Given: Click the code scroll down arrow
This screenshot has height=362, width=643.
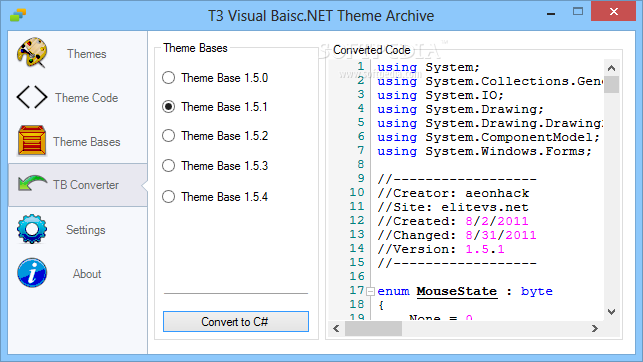Looking at the screenshot, I should [611, 312].
